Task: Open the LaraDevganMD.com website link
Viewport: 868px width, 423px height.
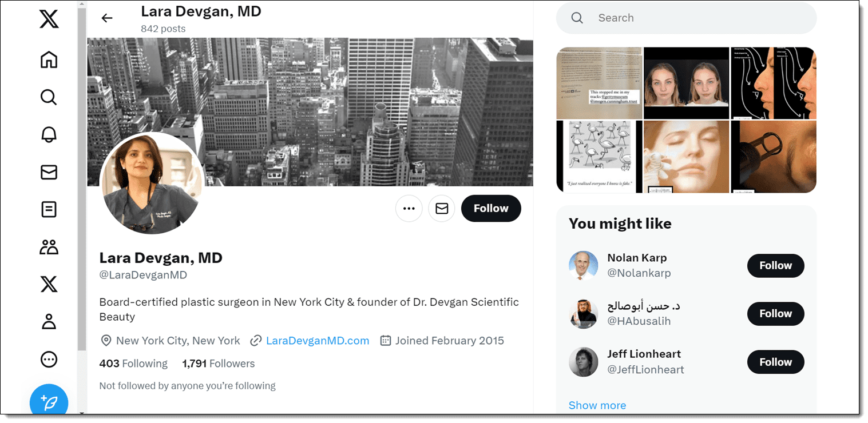Action: click(317, 340)
